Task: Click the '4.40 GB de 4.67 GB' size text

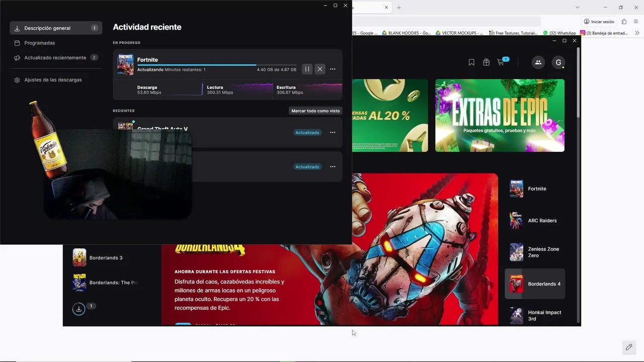Action: (x=276, y=70)
